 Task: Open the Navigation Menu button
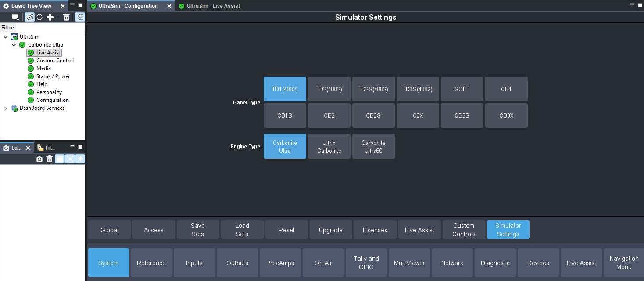point(624,263)
